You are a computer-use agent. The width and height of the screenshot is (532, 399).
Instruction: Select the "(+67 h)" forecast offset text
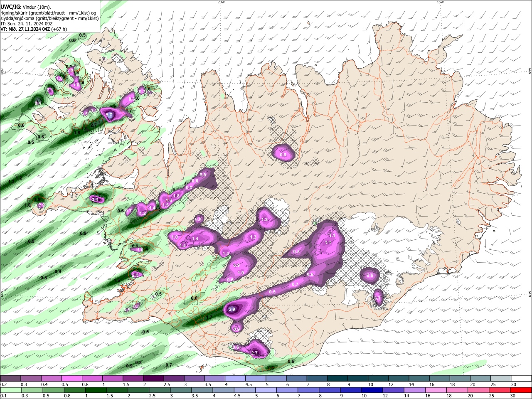pyautogui.click(x=59, y=29)
